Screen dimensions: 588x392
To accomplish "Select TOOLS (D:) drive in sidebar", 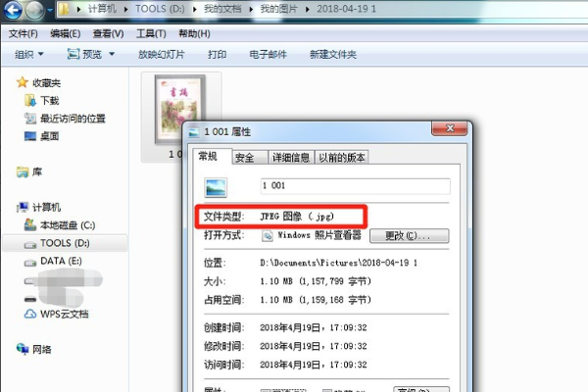I will tap(65, 243).
